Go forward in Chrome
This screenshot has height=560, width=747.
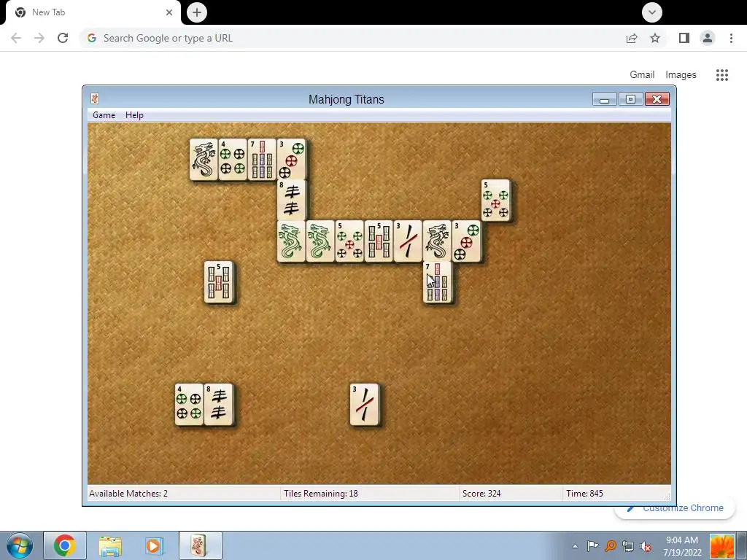tap(39, 38)
